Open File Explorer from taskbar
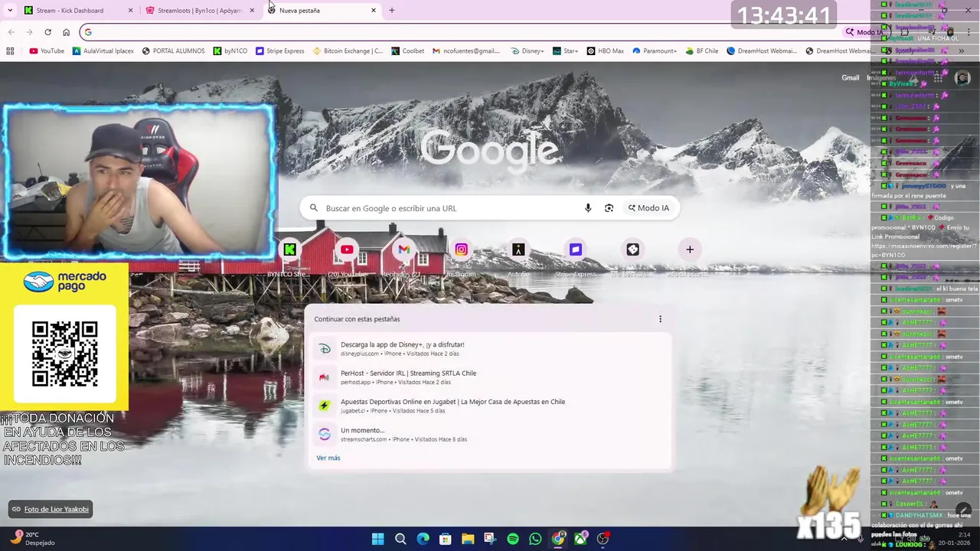Image resolution: width=980 pixels, height=551 pixels. click(x=468, y=539)
